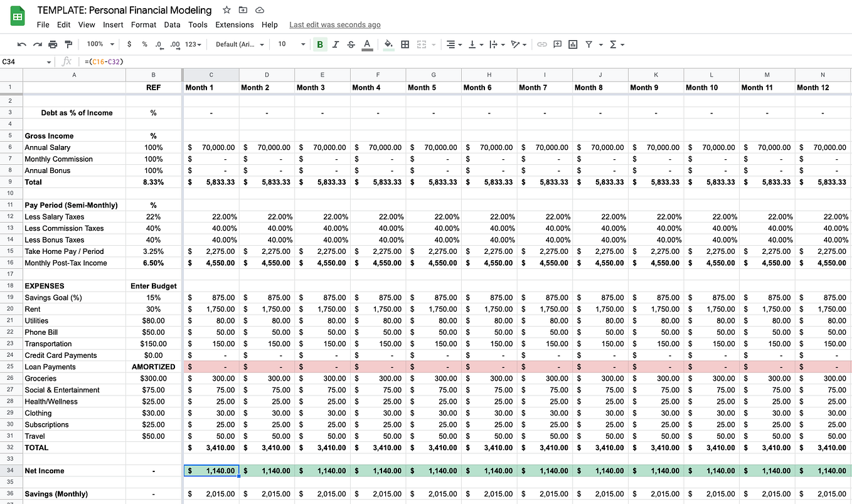Select the paint format tool

coord(68,45)
